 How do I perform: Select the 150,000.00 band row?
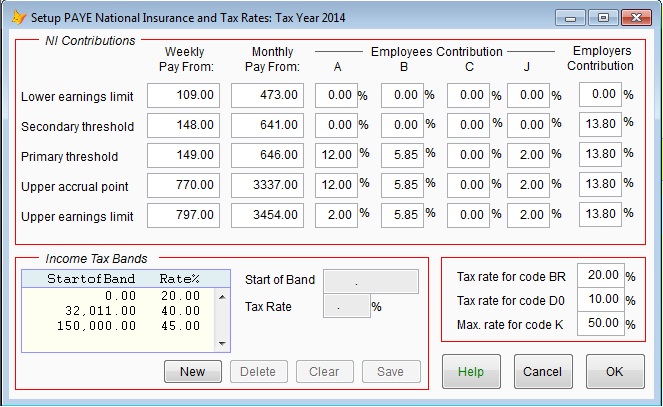click(118, 326)
